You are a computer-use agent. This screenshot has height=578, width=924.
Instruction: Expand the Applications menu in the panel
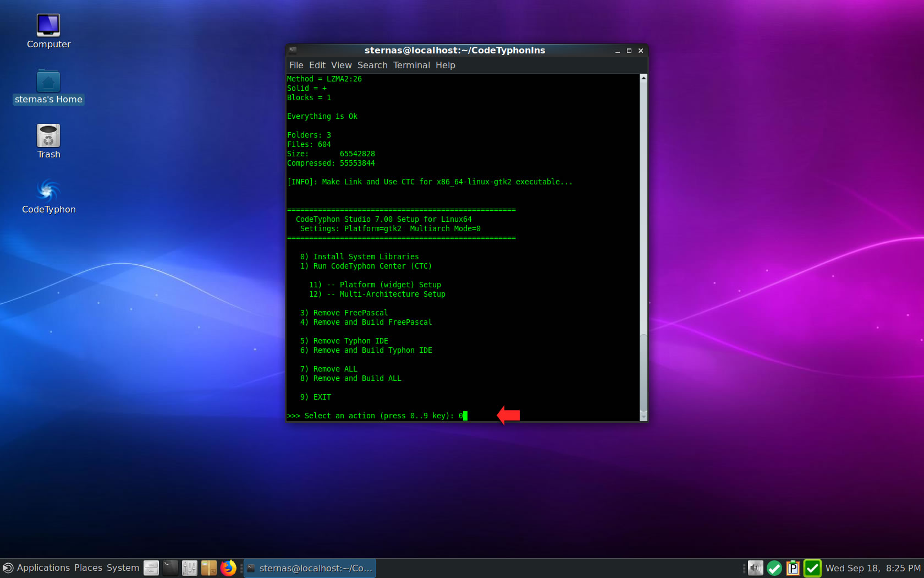coord(43,568)
